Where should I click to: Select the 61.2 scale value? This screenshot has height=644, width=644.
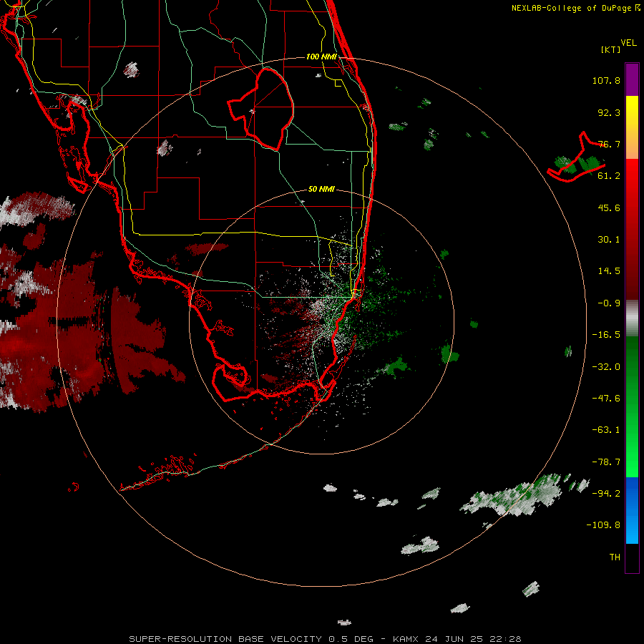click(609, 176)
